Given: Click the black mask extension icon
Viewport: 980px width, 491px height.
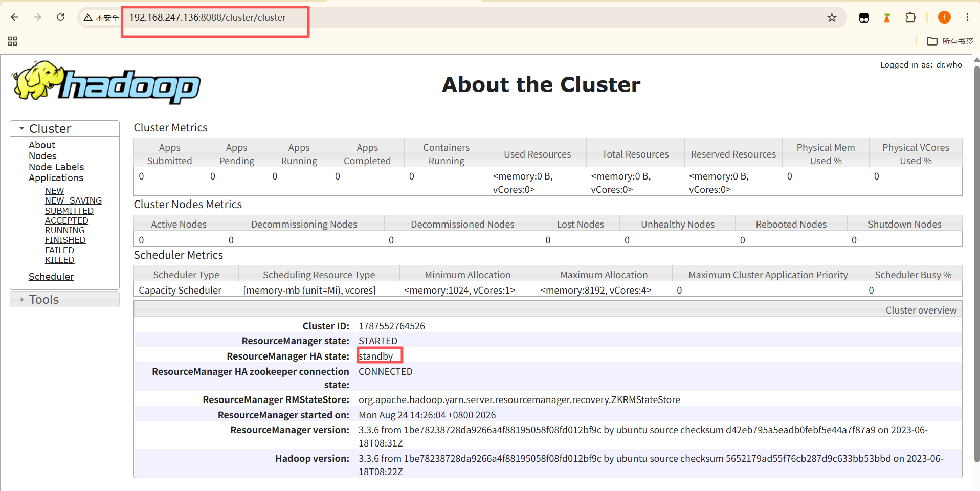Looking at the screenshot, I should (864, 18).
